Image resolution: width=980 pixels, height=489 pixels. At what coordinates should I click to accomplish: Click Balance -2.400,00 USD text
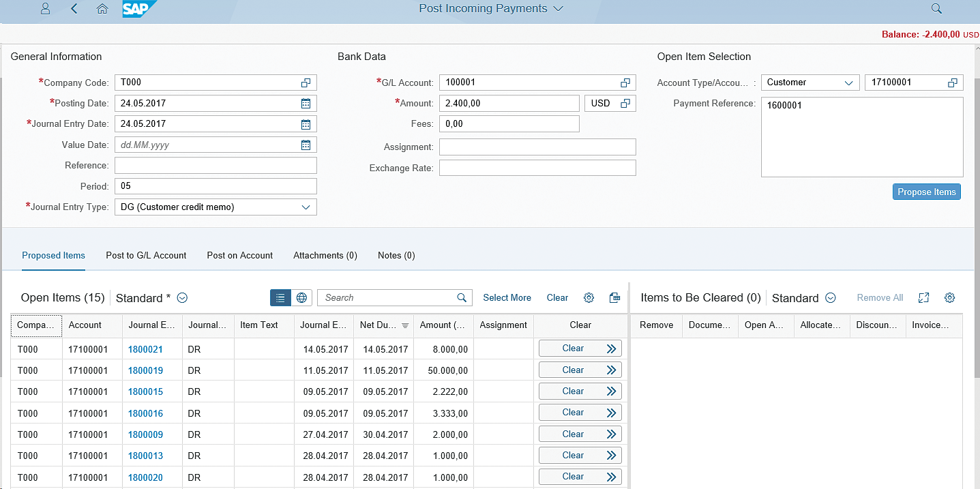[930, 34]
